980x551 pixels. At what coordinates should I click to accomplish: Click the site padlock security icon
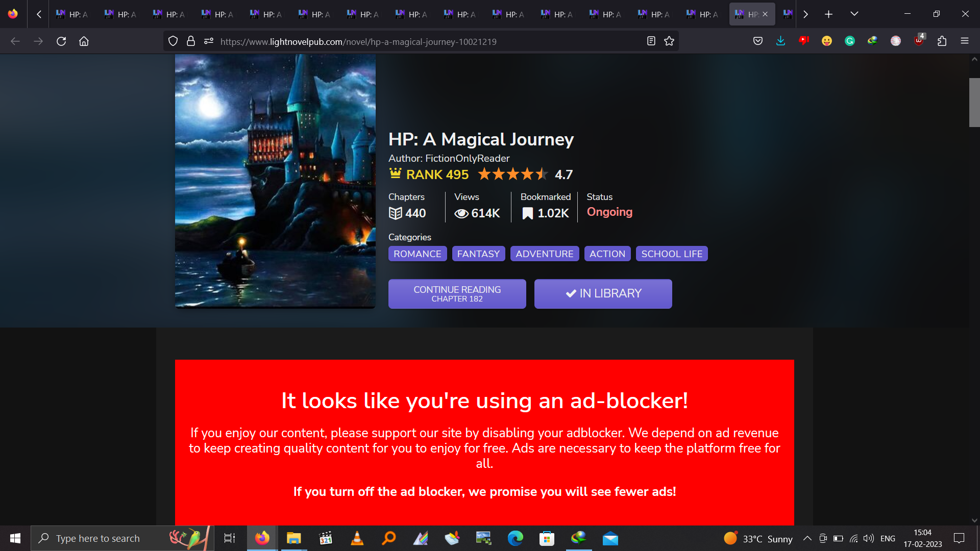[x=191, y=41]
